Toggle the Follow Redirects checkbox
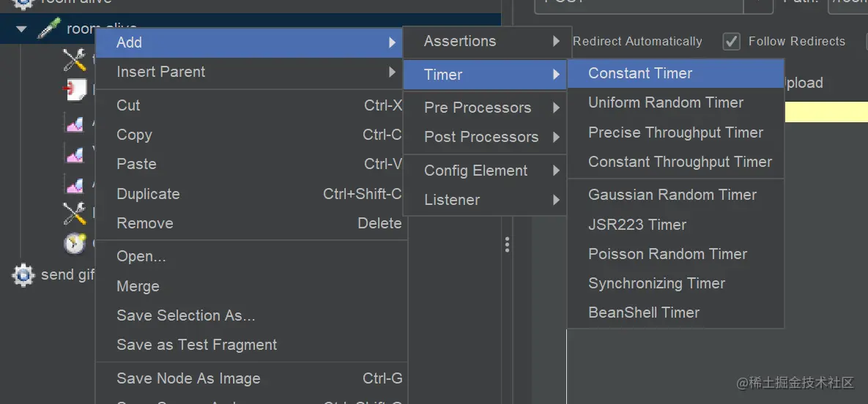 tap(731, 42)
